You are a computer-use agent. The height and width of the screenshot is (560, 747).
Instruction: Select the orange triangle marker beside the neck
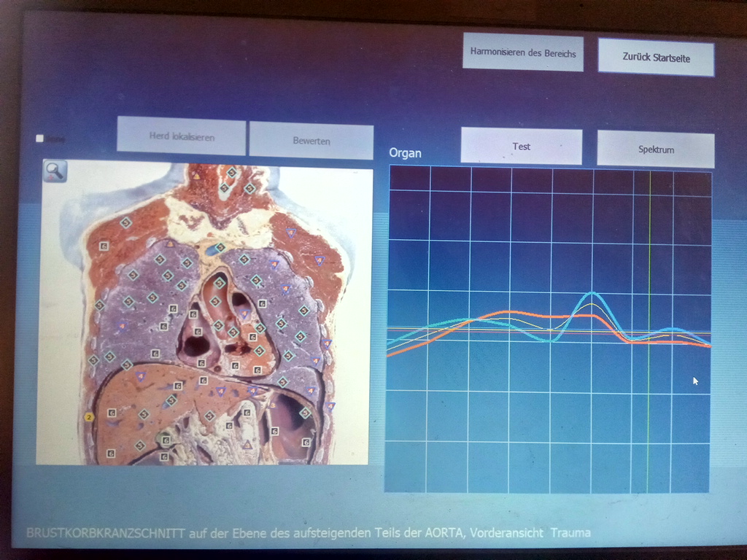[196, 176]
